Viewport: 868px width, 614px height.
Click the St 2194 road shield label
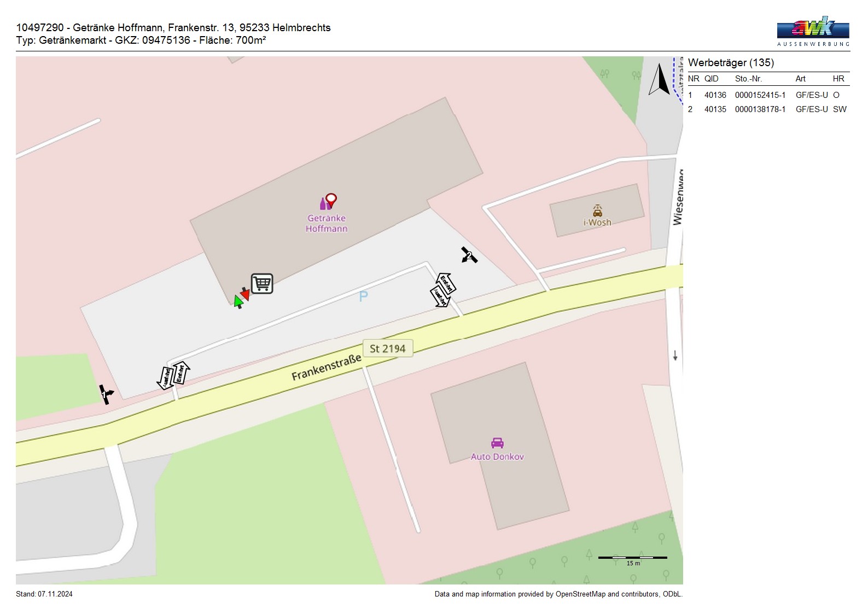pos(387,348)
